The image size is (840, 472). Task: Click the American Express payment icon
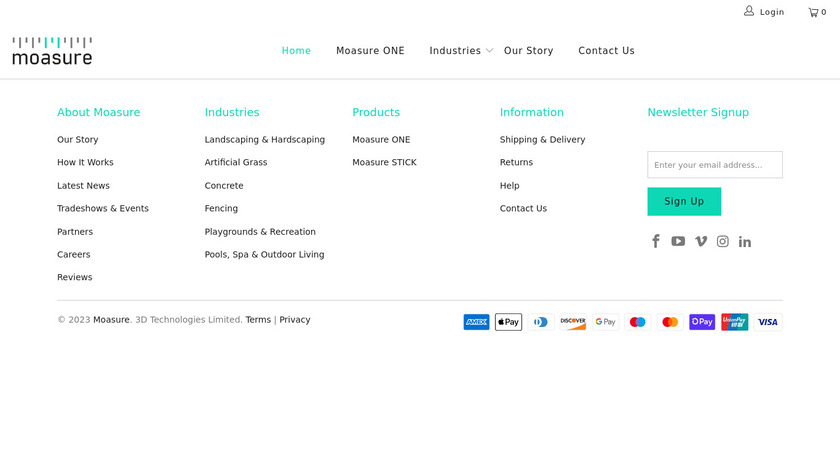pyautogui.click(x=476, y=322)
